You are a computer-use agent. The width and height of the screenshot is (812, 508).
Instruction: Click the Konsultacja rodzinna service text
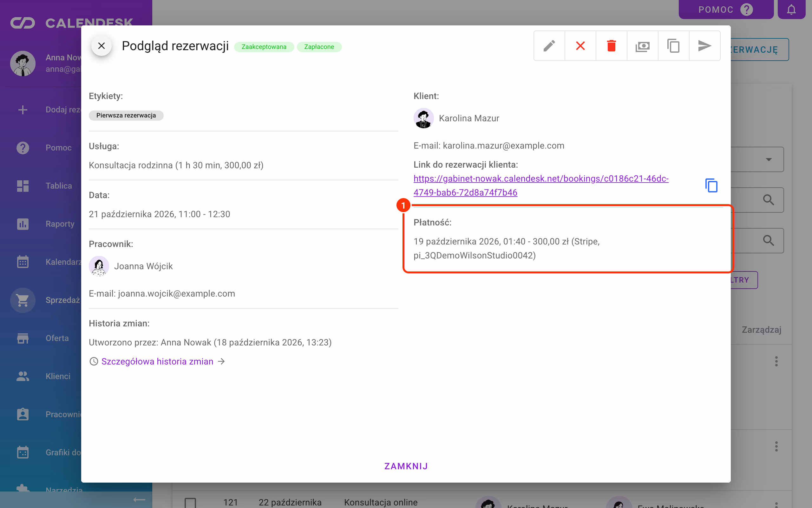coord(176,165)
